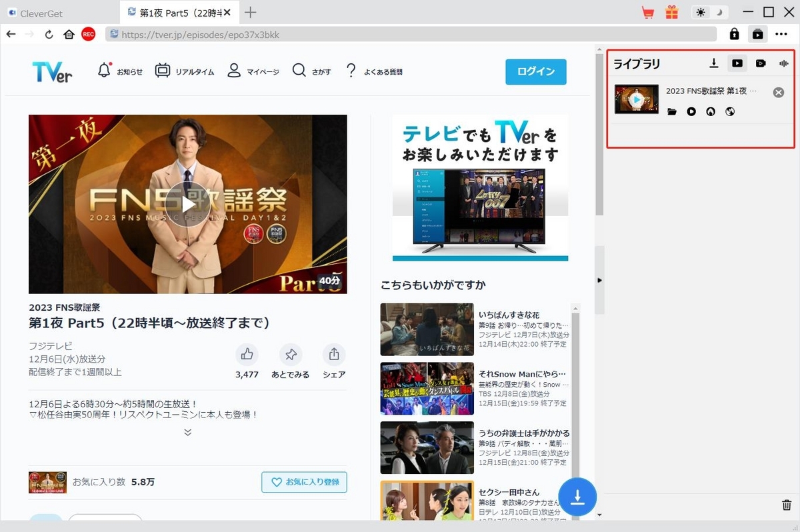Expand description with double chevron
The height and width of the screenshot is (532, 800).
(x=187, y=432)
